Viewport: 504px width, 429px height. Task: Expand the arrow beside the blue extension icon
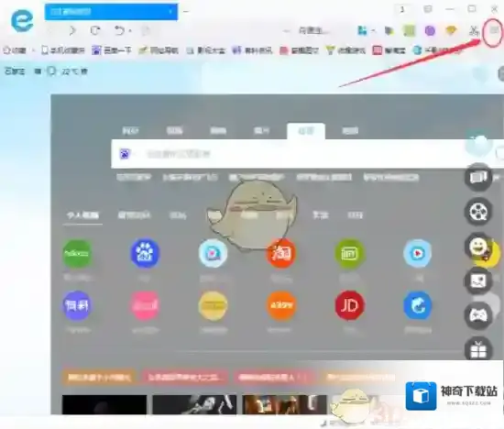coord(374,31)
